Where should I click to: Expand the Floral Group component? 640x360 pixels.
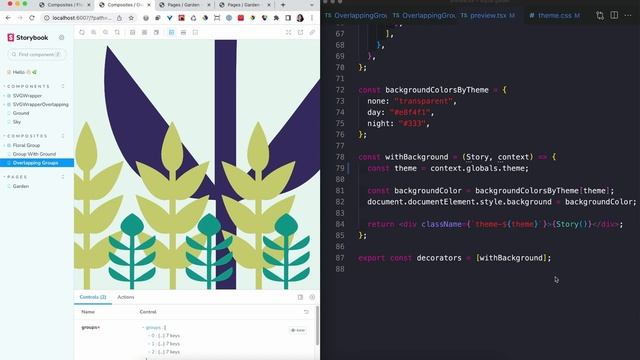point(26,145)
